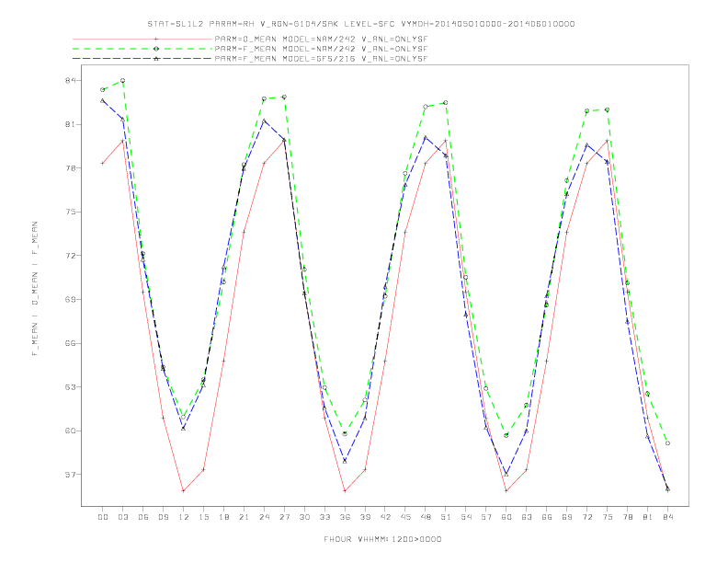Click the x-axis forecast hour label 78

click(x=628, y=517)
